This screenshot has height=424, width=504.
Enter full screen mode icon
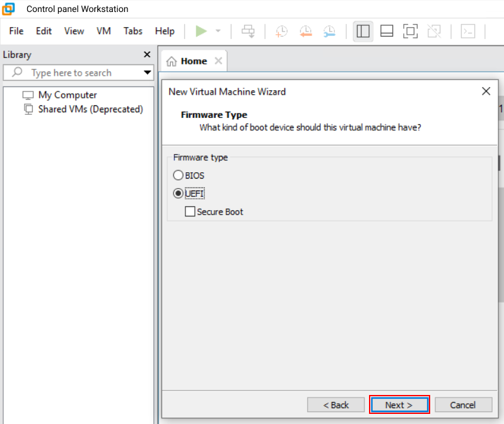(x=410, y=32)
